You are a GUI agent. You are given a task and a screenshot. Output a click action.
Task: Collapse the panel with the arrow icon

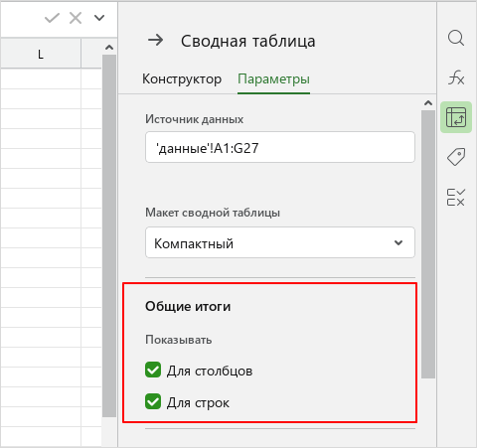[x=155, y=41]
